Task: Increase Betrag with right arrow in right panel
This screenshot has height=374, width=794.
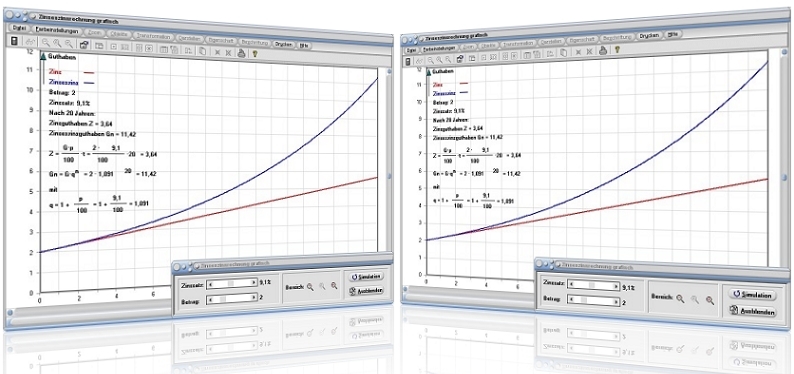Action: 616,302
